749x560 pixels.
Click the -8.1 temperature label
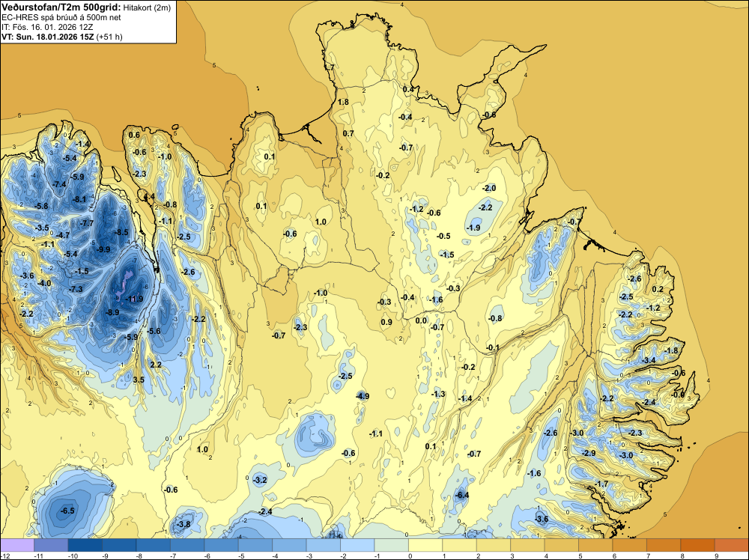(79, 200)
